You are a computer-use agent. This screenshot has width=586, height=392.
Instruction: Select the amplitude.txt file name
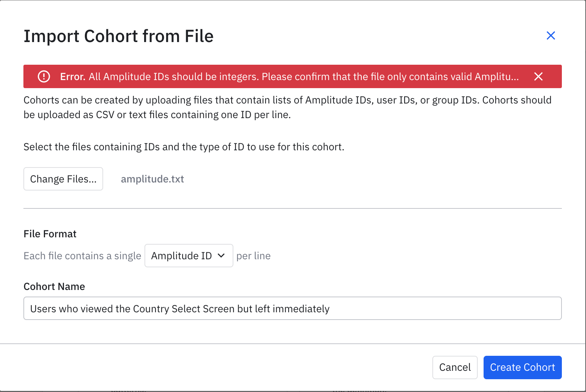coord(153,179)
